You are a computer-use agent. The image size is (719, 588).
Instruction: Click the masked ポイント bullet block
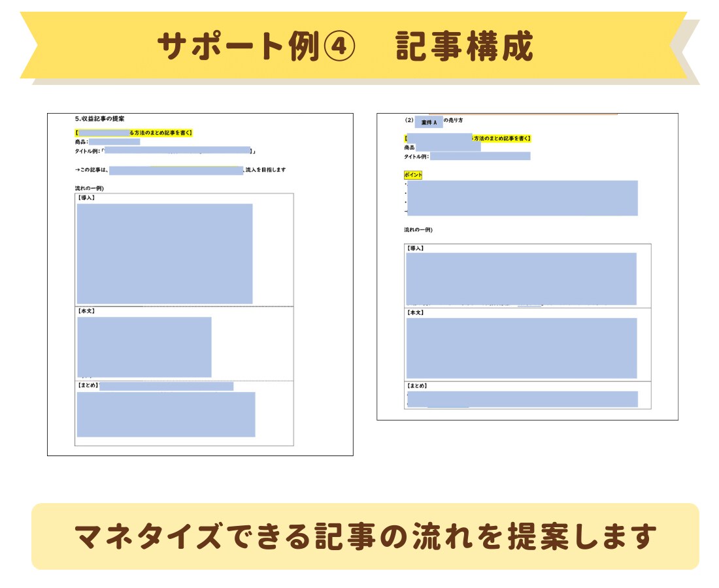(522, 198)
